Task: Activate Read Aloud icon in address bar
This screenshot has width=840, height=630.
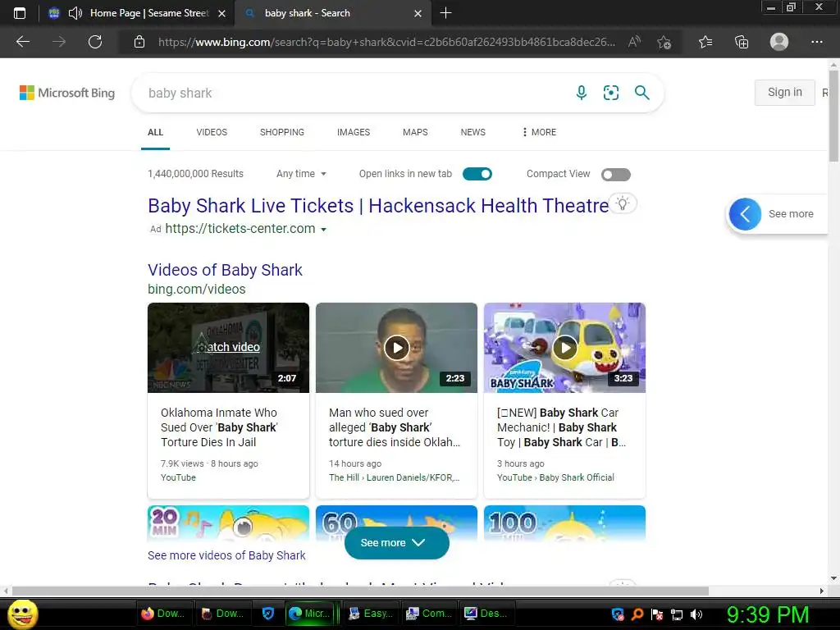Action: coord(634,42)
